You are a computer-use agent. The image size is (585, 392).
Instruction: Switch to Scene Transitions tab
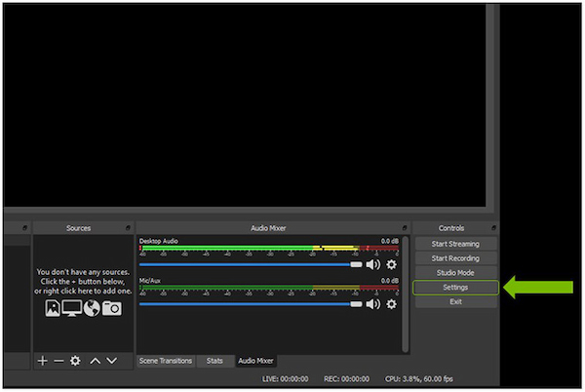click(x=166, y=361)
